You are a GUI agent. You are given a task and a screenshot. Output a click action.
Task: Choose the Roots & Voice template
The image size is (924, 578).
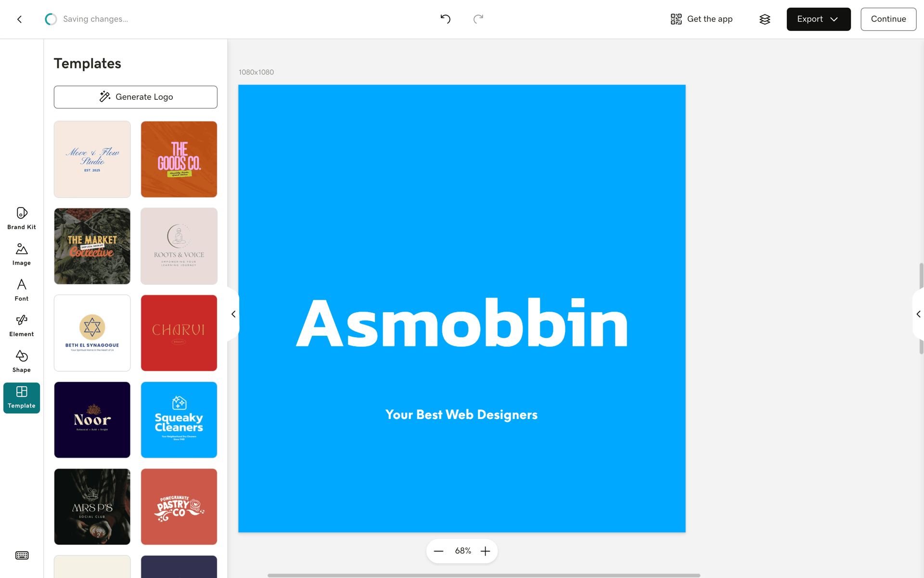(179, 246)
